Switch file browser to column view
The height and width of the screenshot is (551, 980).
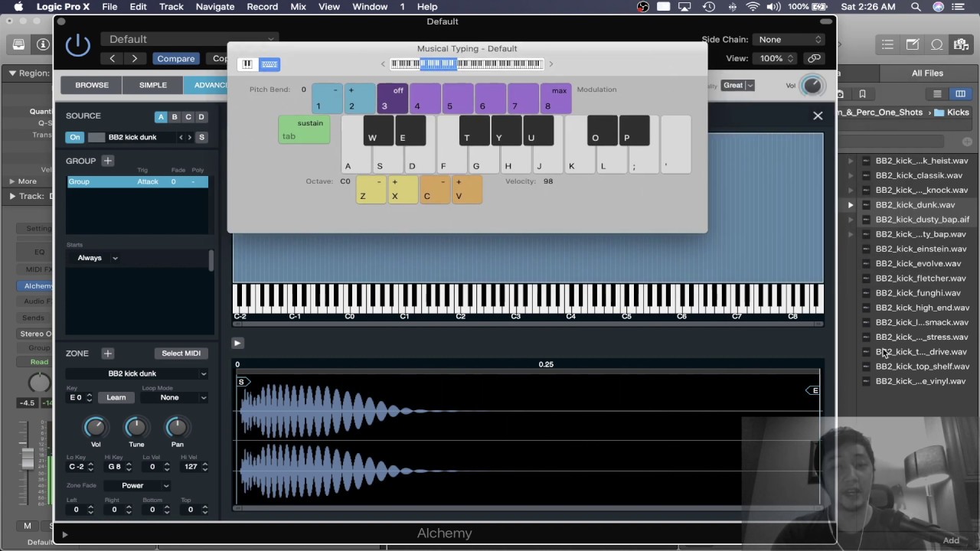tap(960, 94)
